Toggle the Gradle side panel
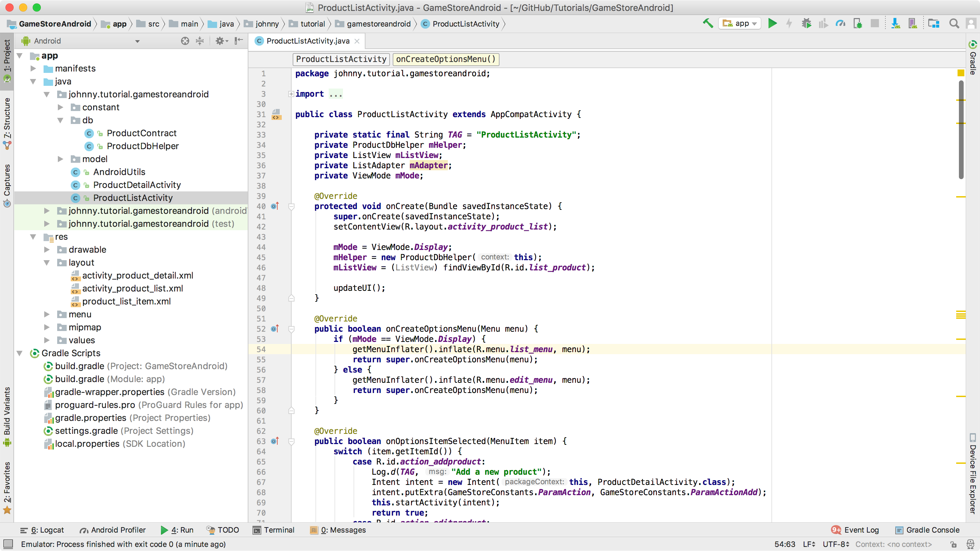The image size is (980, 551). pos(973,58)
